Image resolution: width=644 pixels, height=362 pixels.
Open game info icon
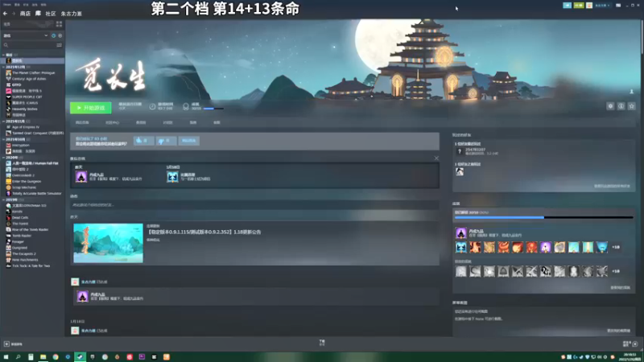[621, 106]
